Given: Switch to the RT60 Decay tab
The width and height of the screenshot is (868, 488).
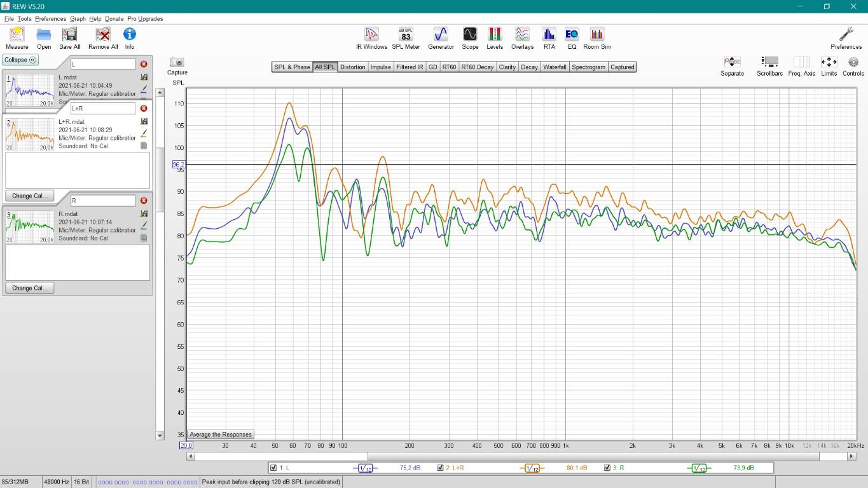Looking at the screenshot, I should click(x=478, y=67).
